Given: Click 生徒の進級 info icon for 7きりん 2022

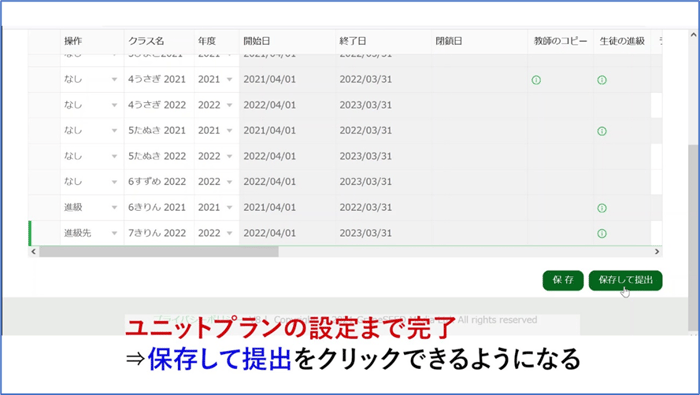Looking at the screenshot, I should (x=602, y=233).
